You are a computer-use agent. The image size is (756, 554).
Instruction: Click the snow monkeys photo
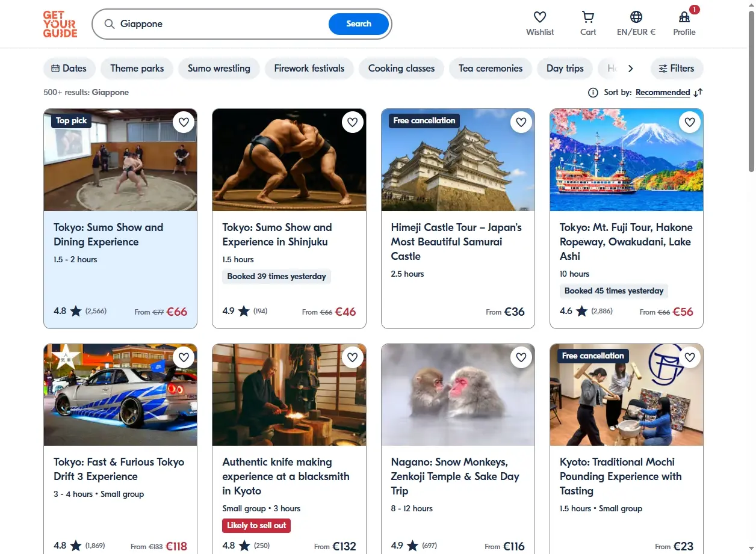click(458, 395)
